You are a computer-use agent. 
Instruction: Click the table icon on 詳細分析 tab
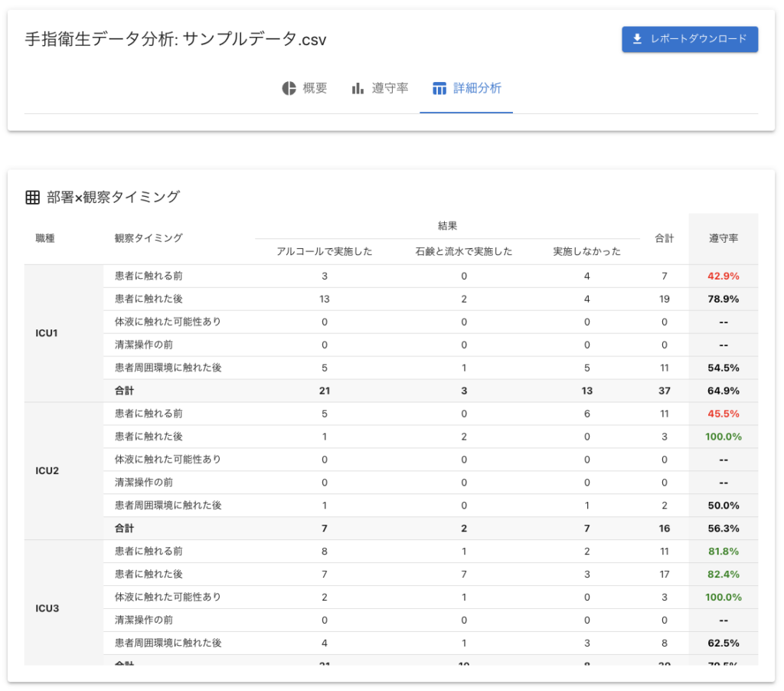point(439,88)
